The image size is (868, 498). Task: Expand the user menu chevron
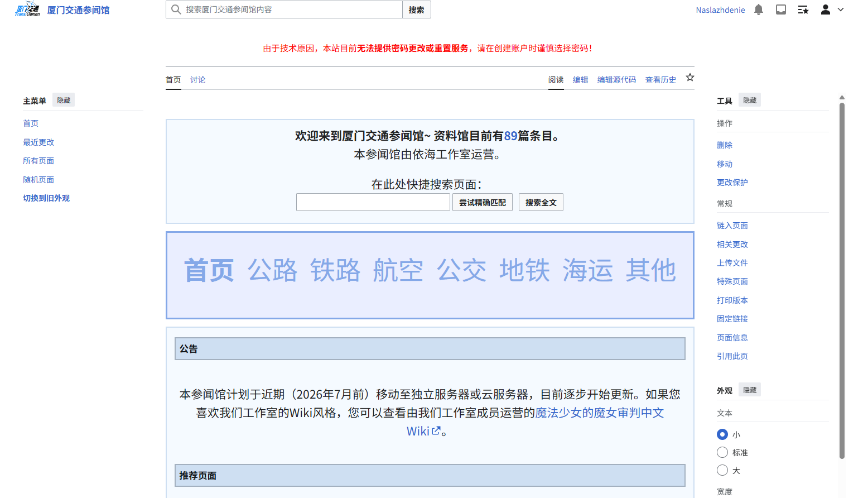840,9
